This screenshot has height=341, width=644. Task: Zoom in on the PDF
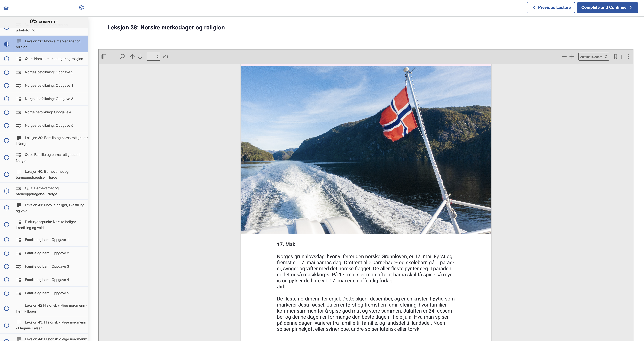pyautogui.click(x=572, y=57)
